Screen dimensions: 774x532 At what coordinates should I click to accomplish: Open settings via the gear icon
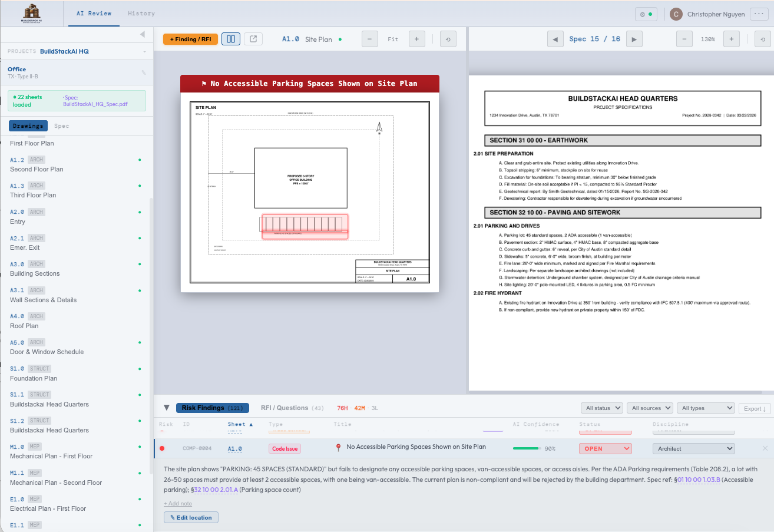pyautogui.click(x=641, y=14)
